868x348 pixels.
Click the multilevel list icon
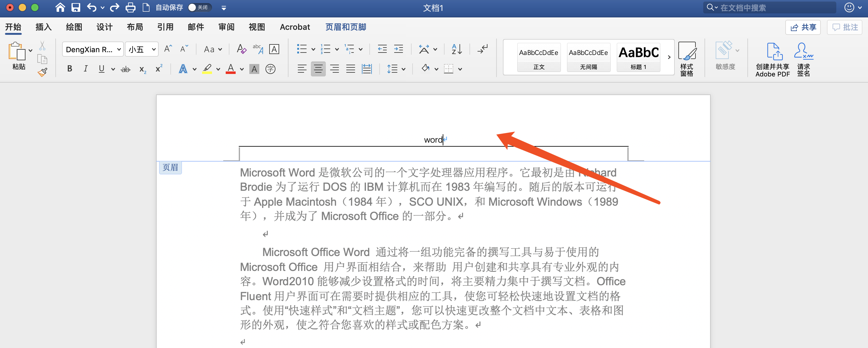point(349,49)
